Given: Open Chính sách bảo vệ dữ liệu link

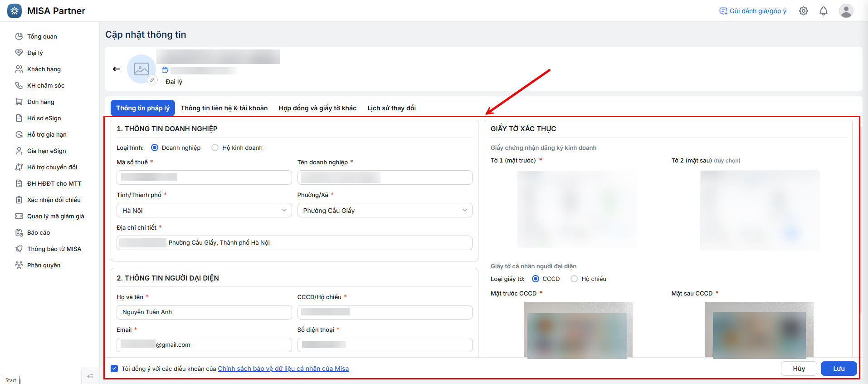Looking at the screenshot, I should coord(283,369).
